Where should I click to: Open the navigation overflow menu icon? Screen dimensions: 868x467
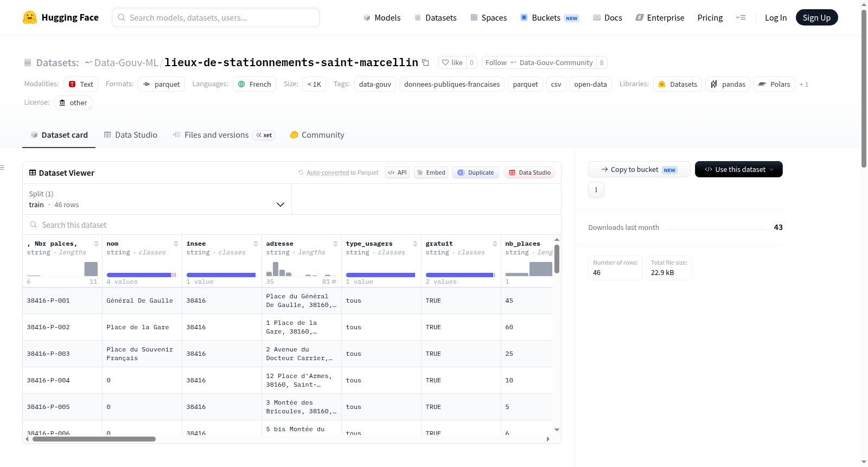(741, 17)
